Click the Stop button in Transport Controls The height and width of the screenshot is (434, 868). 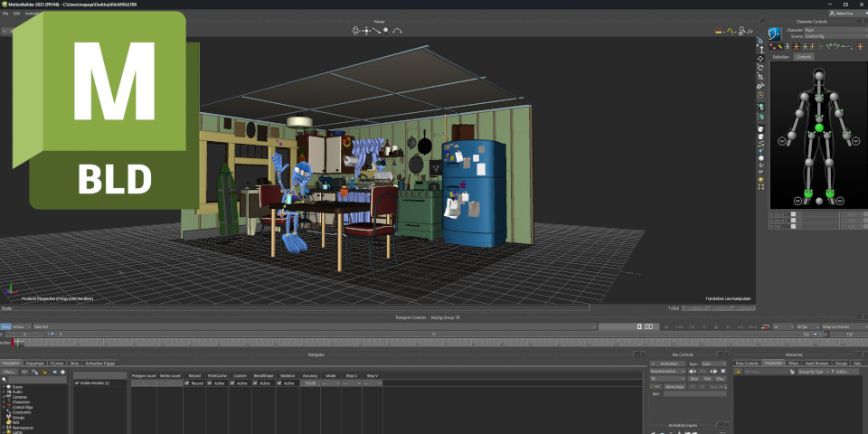click(x=716, y=327)
